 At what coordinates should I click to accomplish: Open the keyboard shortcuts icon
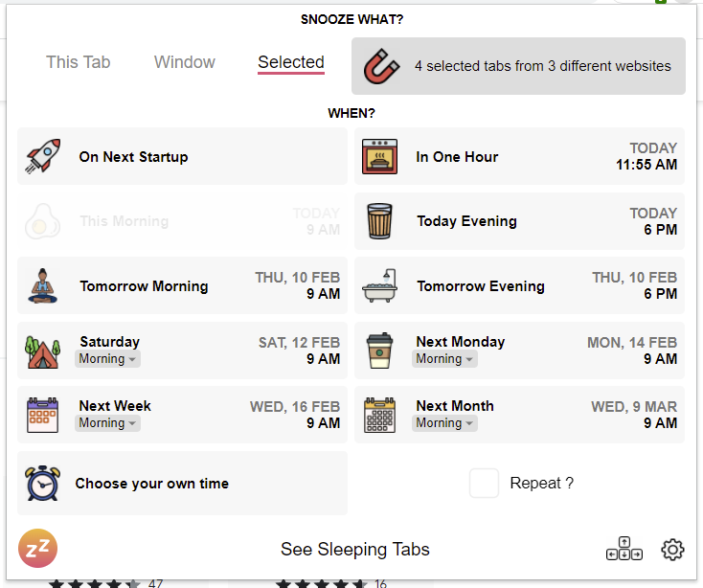point(624,549)
